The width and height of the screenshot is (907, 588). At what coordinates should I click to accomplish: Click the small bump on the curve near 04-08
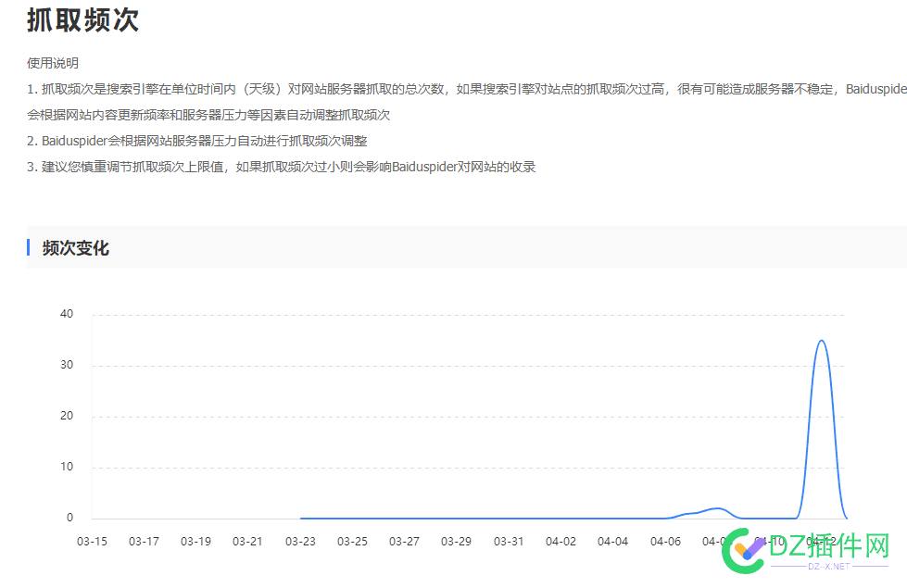click(717, 508)
